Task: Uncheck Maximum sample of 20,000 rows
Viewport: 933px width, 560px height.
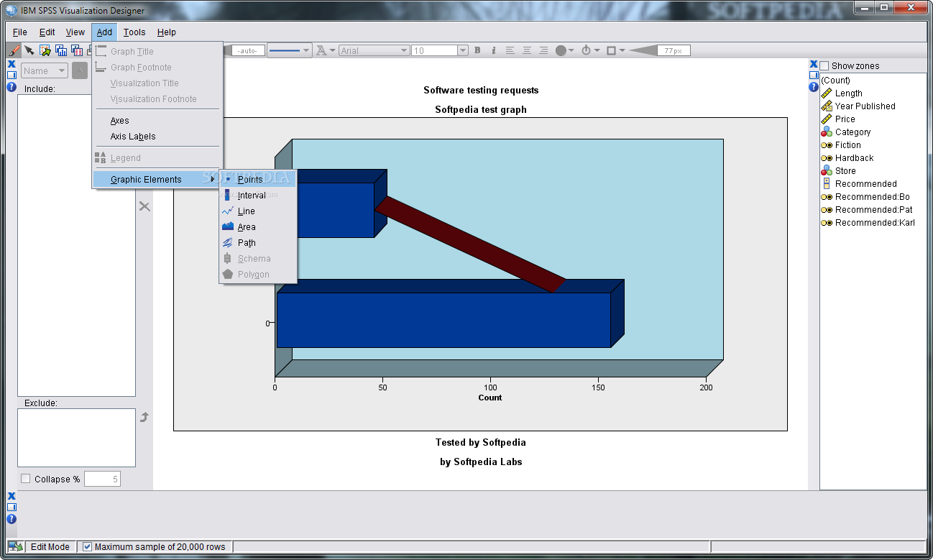Action: (x=87, y=547)
